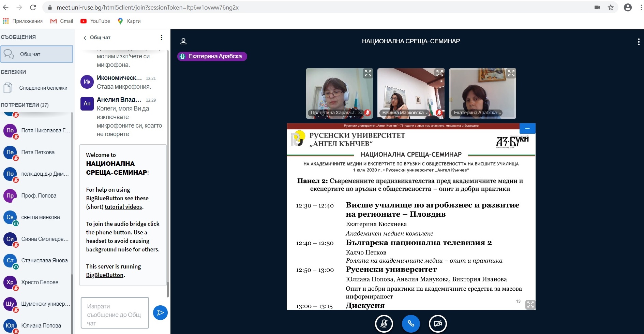Click talking indicator Екатерина Арабска
Image resolution: width=644 pixels, height=334 pixels.
[x=212, y=56]
